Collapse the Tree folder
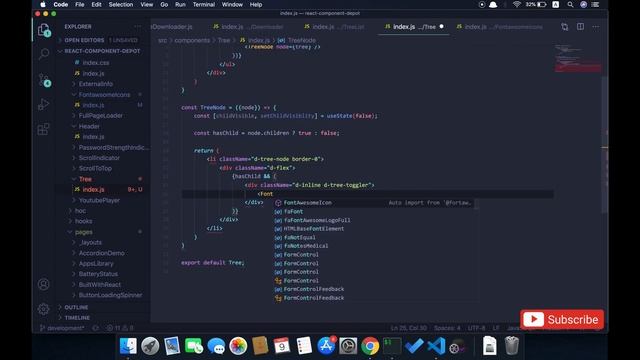Viewport: 640px width, 360px height. (x=85, y=179)
